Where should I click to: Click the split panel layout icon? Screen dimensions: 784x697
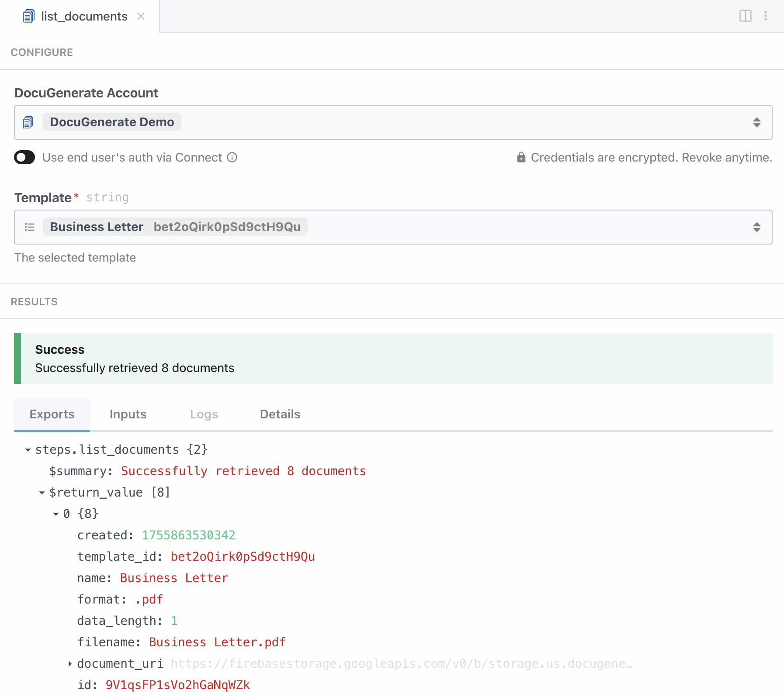click(745, 16)
